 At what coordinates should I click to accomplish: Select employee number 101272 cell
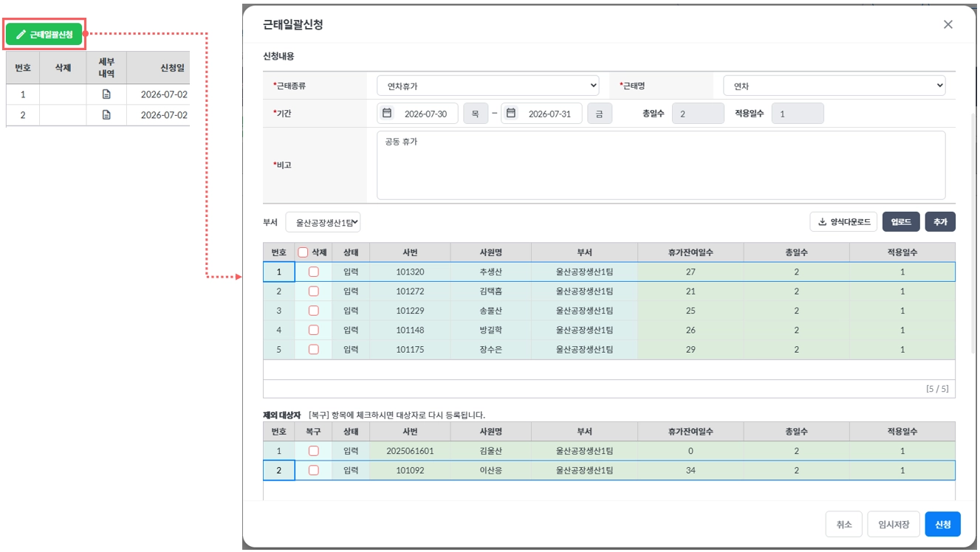[x=410, y=291]
